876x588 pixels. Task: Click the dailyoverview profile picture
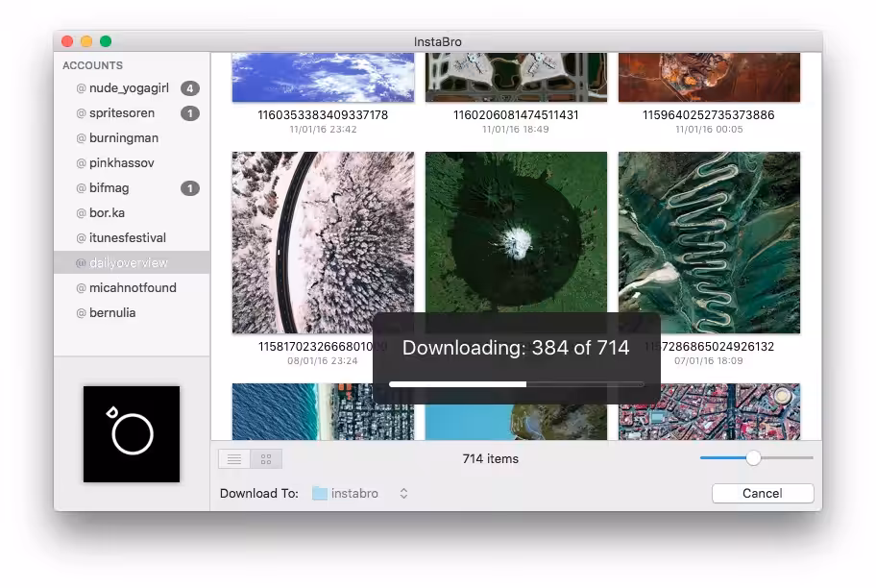[x=132, y=434]
